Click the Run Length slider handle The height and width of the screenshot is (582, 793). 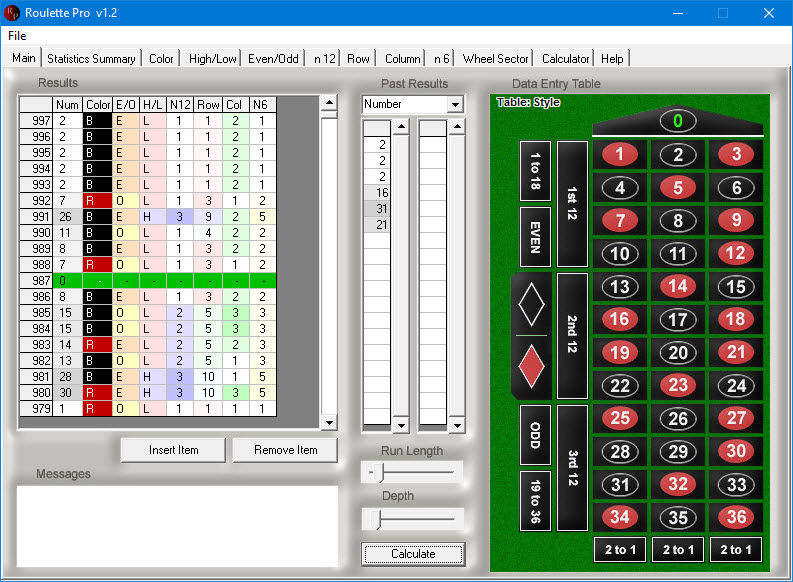(x=381, y=473)
